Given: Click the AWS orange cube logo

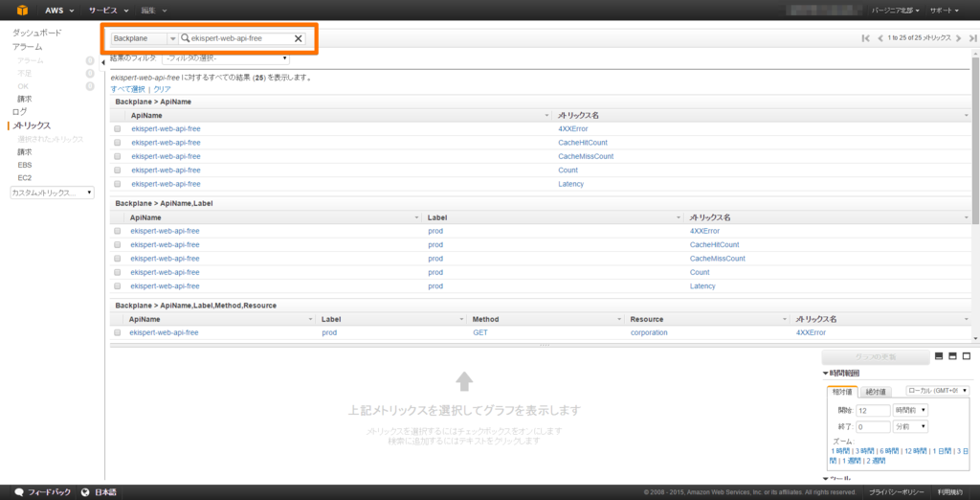Looking at the screenshot, I should pyautogui.click(x=23, y=10).
